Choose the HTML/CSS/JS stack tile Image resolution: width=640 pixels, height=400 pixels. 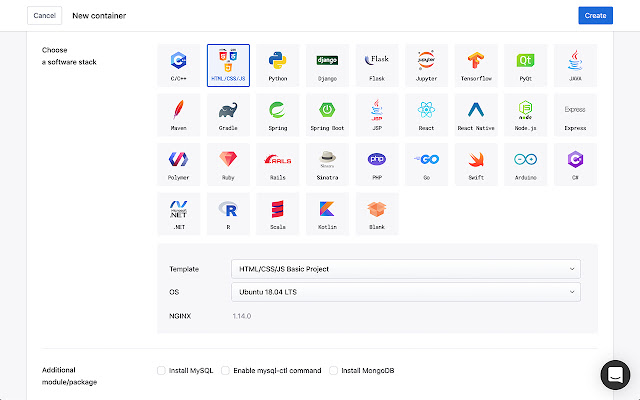[x=228, y=65]
